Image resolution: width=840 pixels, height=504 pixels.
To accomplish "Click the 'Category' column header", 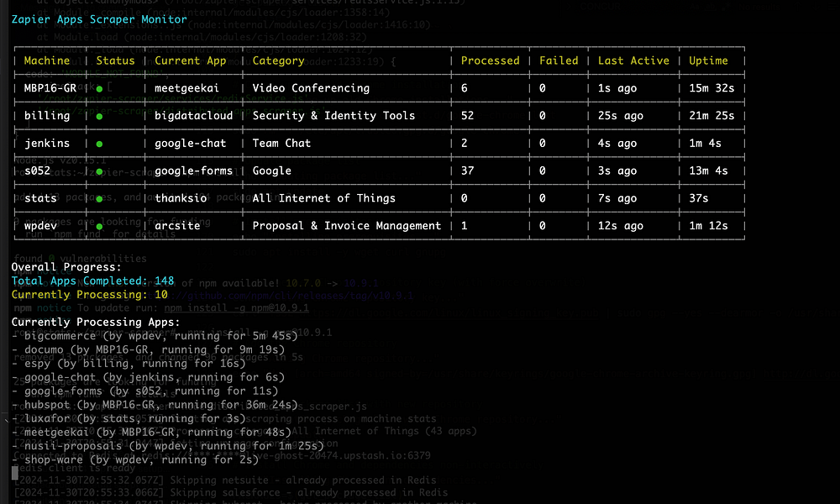I will coord(278,60).
